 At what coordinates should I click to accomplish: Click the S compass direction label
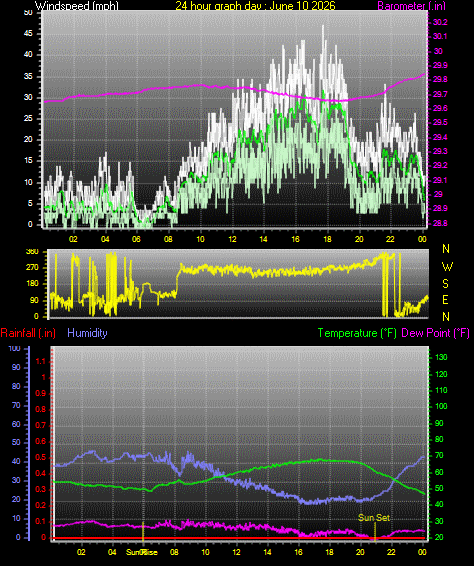tap(445, 284)
